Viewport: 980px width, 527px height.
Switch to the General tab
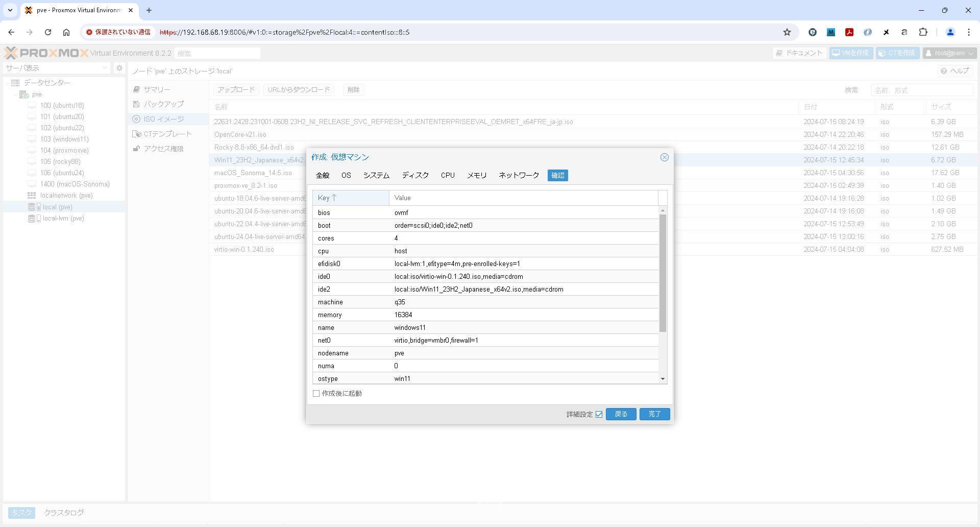(x=323, y=176)
